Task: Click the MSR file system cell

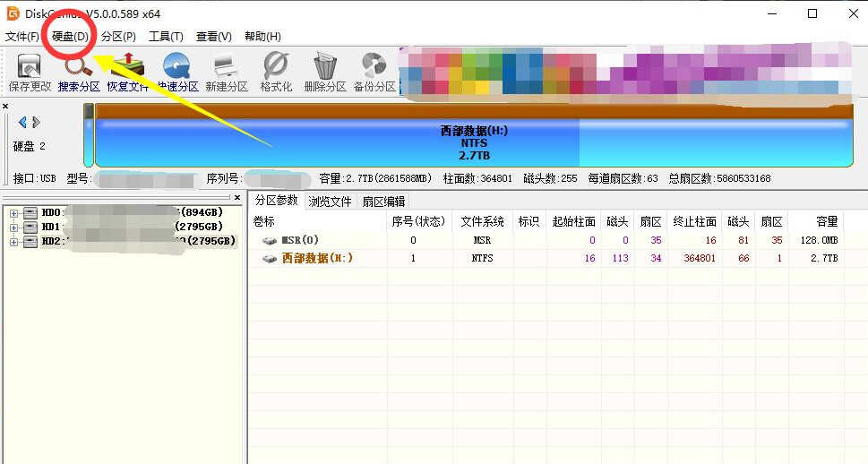Action: tap(482, 240)
